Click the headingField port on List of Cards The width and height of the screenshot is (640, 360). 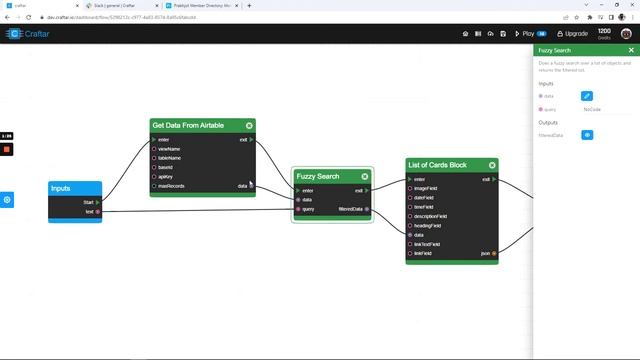(410, 226)
